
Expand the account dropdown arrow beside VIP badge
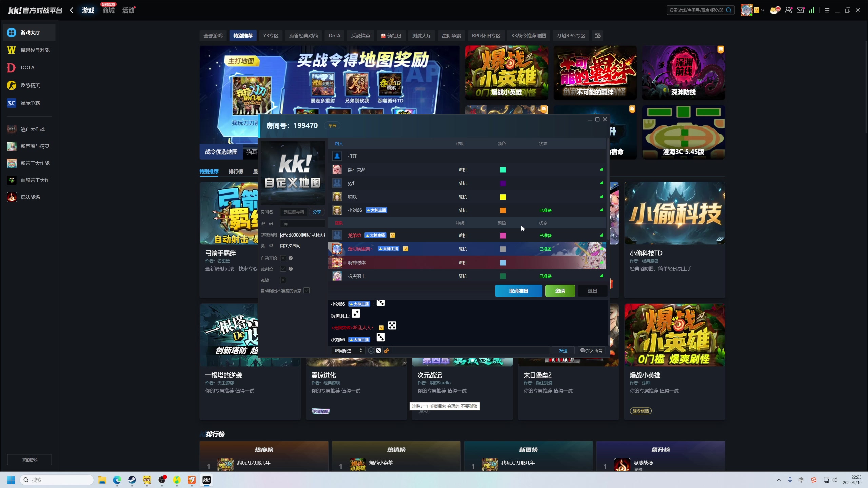coord(763,10)
